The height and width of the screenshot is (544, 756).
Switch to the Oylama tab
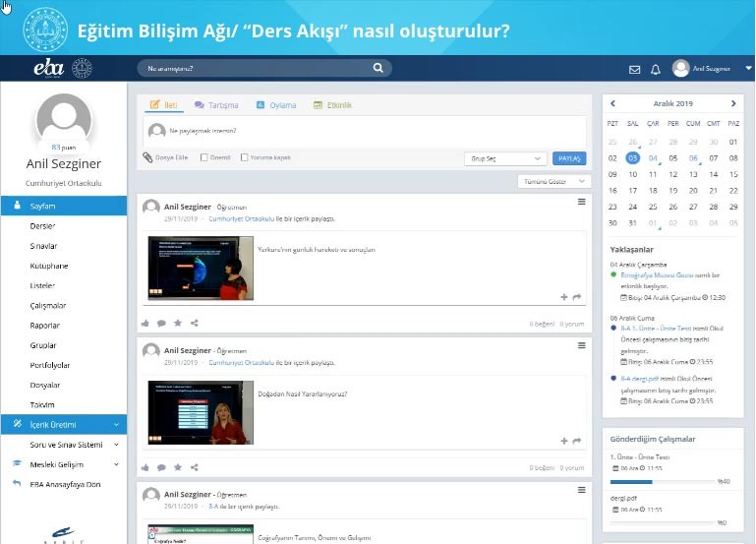click(x=276, y=105)
